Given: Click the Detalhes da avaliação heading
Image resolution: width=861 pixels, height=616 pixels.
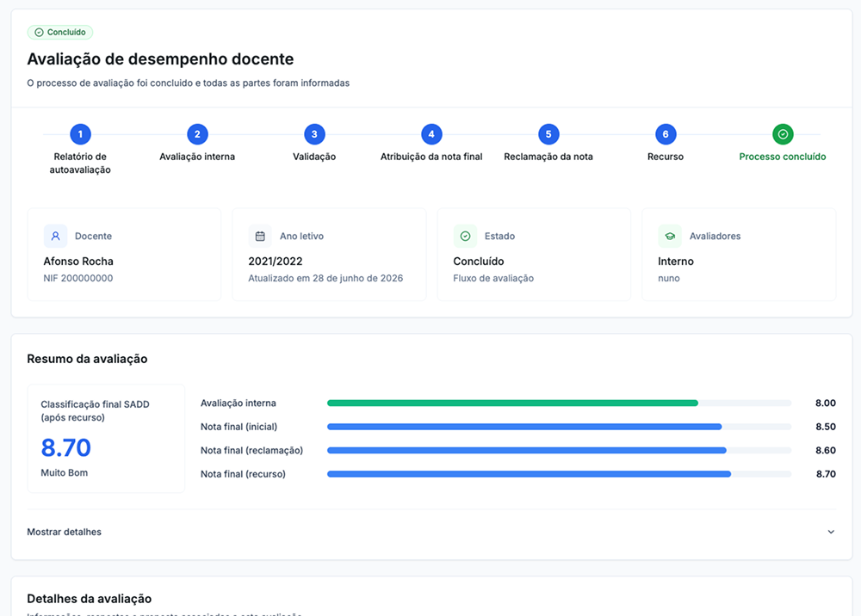Looking at the screenshot, I should click(89, 599).
